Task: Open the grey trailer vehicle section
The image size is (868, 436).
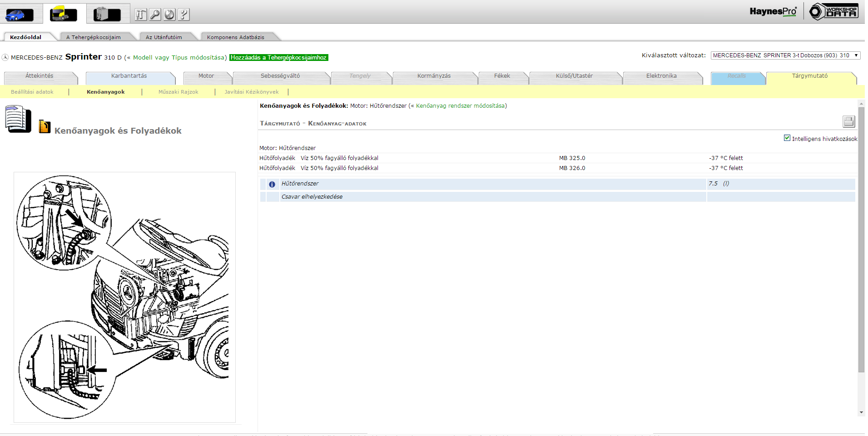Action: [107, 15]
